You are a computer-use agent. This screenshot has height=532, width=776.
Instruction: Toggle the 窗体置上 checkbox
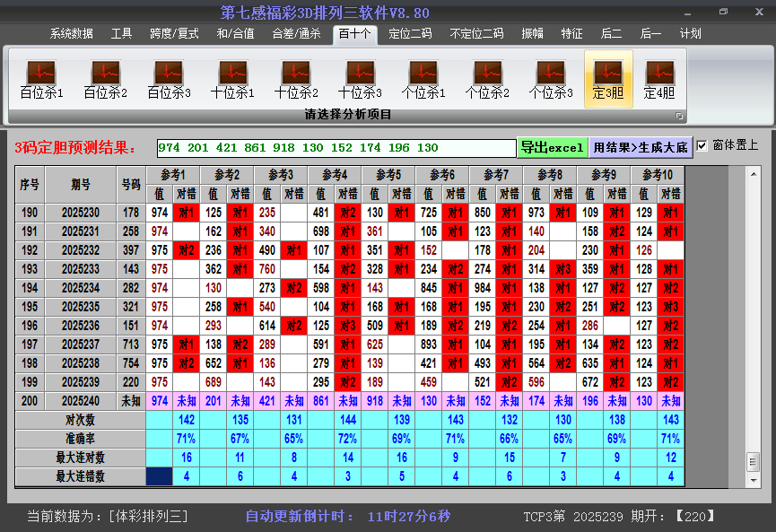click(x=702, y=145)
